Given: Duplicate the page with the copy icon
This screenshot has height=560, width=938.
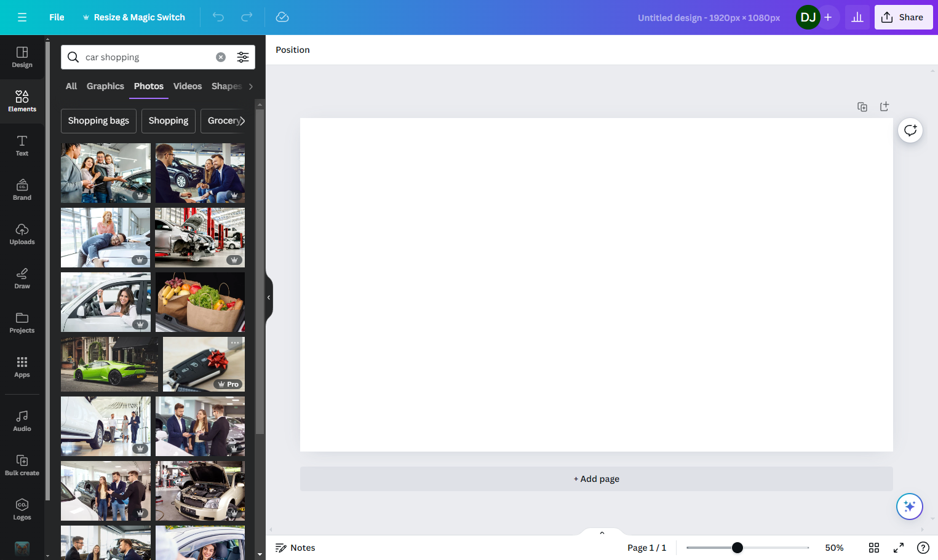Looking at the screenshot, I should 862,107.
